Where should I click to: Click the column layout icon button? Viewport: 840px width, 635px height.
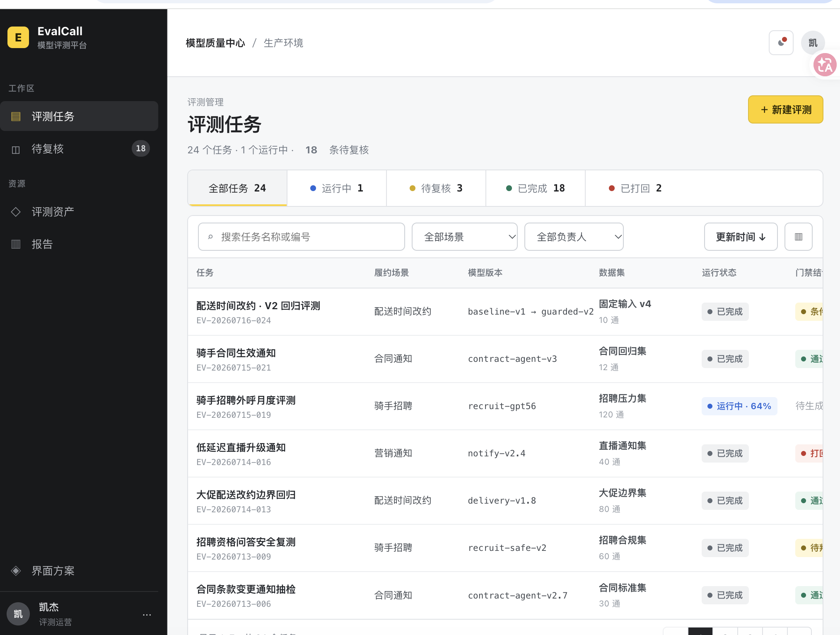pyautogui.click(x=799, y=237)
